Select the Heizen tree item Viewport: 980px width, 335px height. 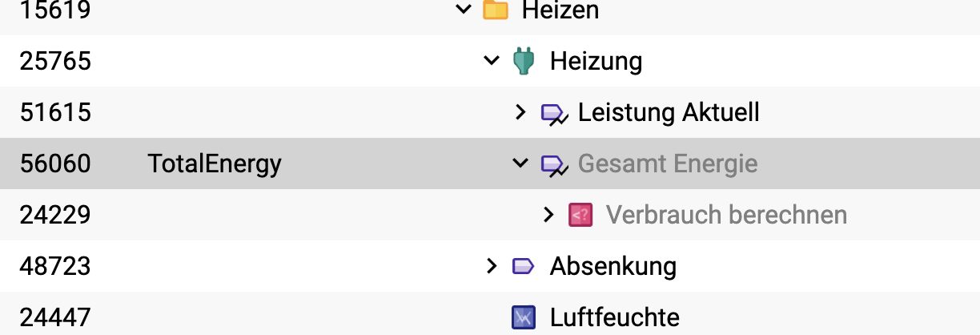[x=560, y=10]
